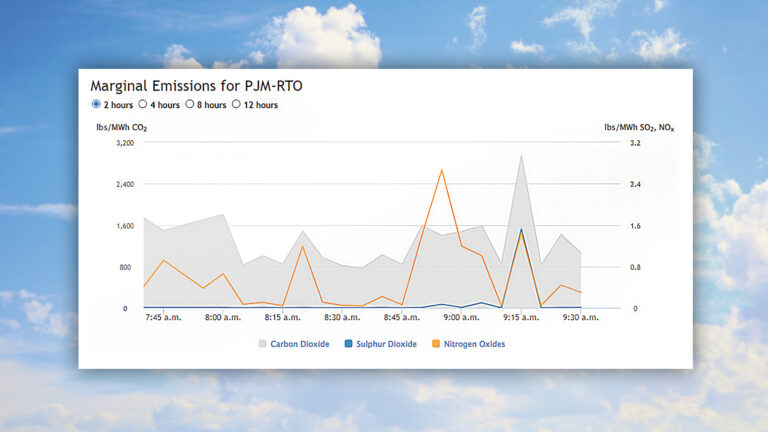Click the 9:15 a.m. axis label

pyautogui.click(x=521, y=317)
